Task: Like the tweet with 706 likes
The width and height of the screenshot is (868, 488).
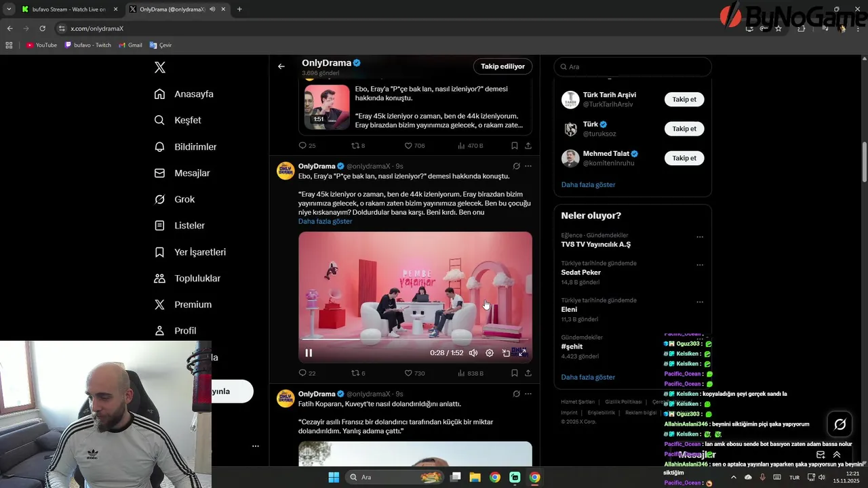Action: [x=414, y=145]
